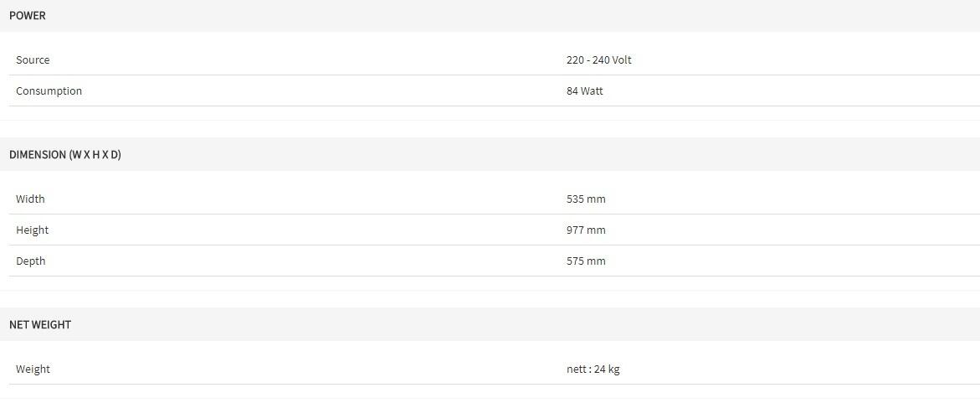
Task: Click the mm unit beside 977
Action: (596, 230)
